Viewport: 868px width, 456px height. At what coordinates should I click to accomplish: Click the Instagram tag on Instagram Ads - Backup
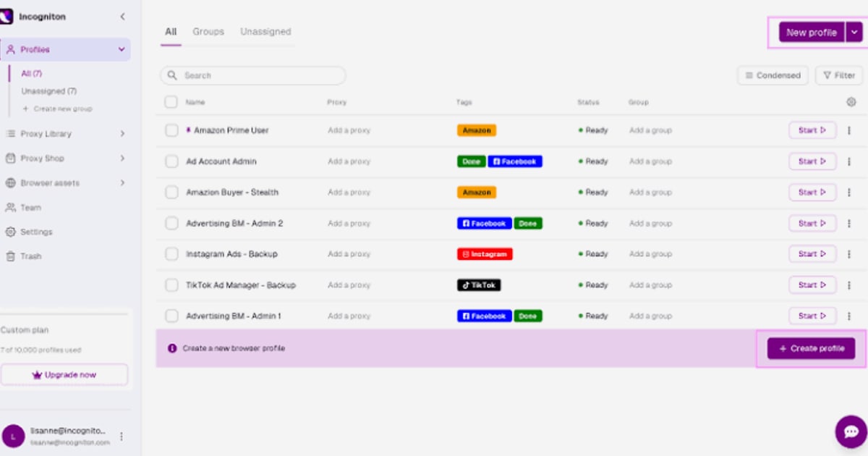[485, 254]
